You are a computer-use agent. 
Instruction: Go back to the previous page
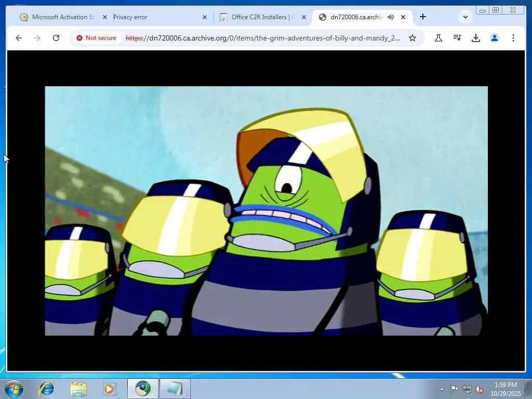(x=19, y=38)
